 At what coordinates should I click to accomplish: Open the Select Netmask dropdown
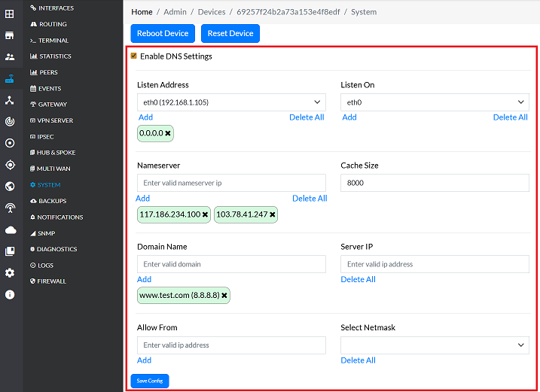(435, 345)
